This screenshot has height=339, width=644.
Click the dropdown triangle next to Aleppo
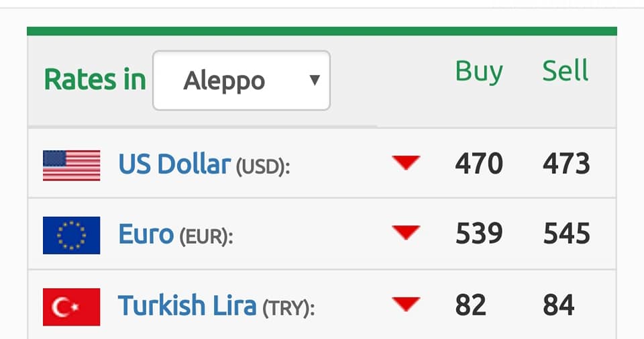pyautogui.click(x=315, y=80)
